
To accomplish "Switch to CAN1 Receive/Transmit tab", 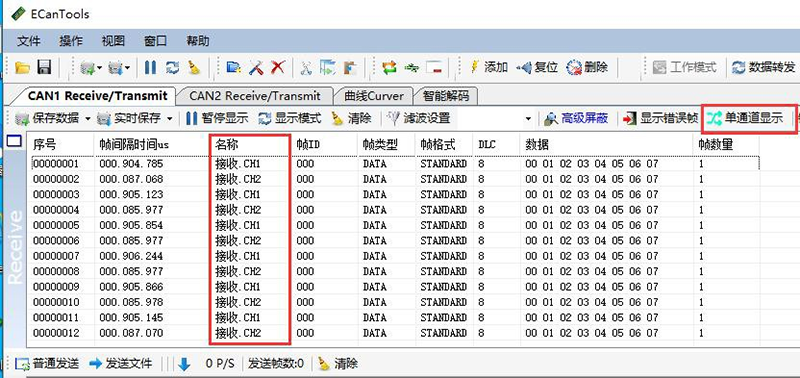I will pos(97,95).
